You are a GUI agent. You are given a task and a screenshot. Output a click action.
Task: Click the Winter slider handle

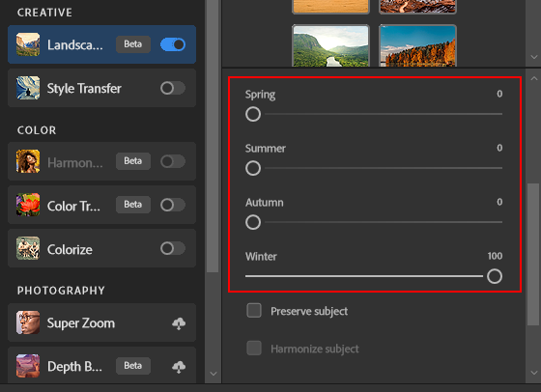click(495, 276)
